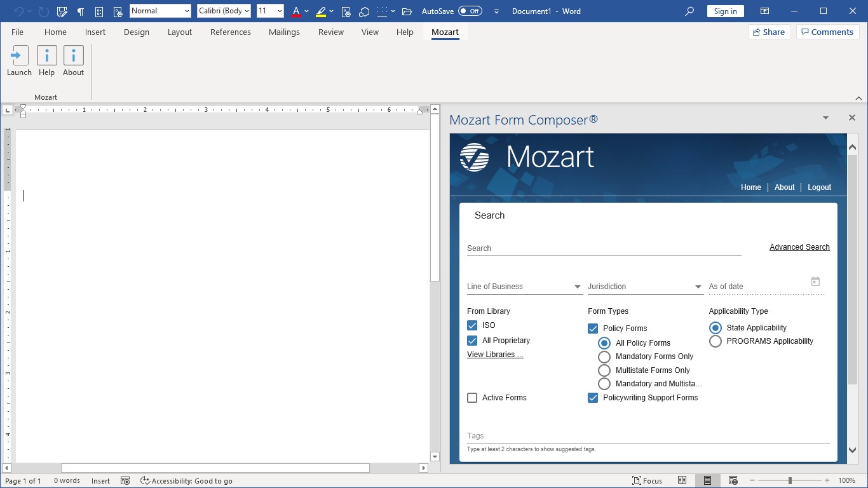Click the font color letter A icon
The image size is (868, 488).
(x=296, y=11)
